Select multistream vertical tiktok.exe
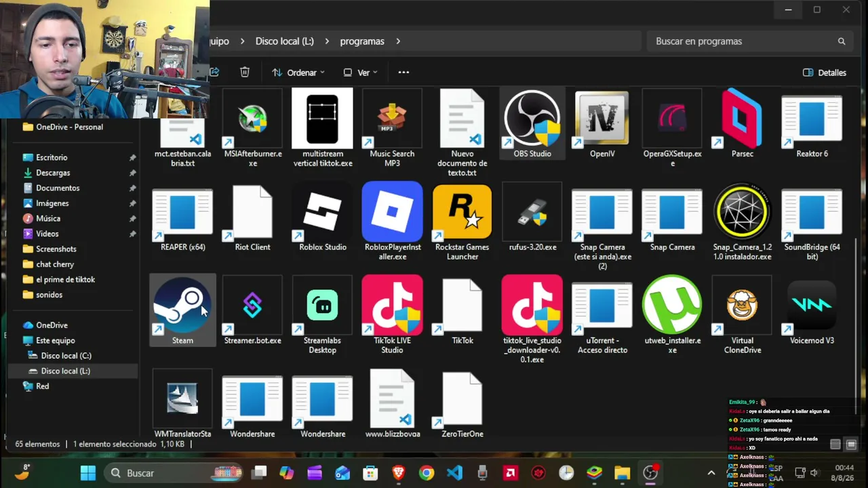The height and width of the screenshot is (488, 868). pyautogui.click(x=322, y=128)
